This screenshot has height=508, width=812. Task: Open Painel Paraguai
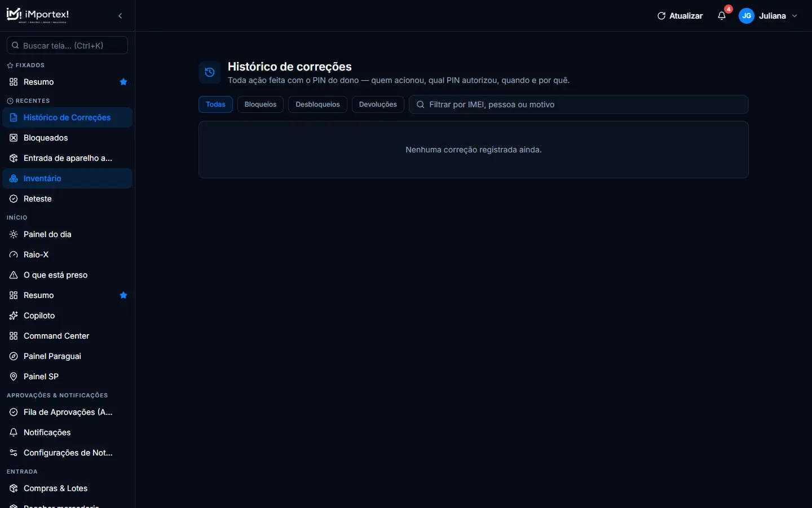67,356
